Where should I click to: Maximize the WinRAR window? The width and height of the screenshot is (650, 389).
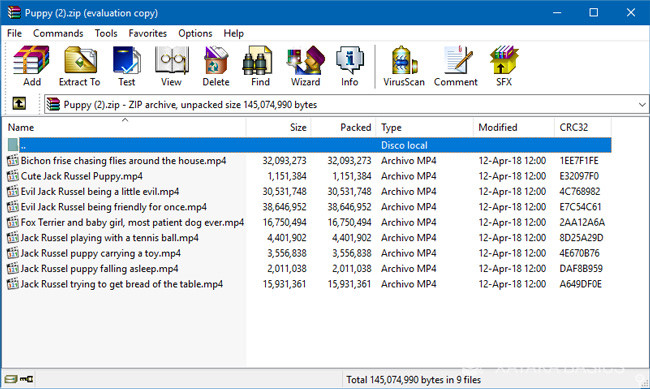click(594, 12)
